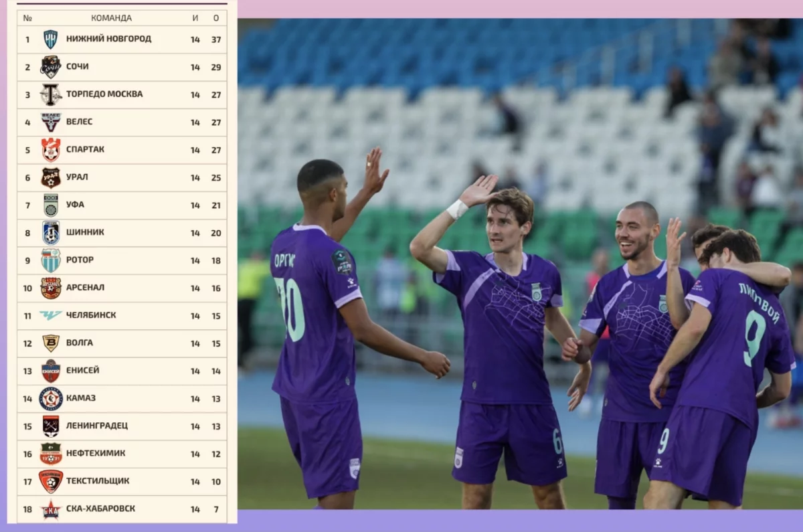The height and width of the screenshot is (532, 803).
Task: Click the Волга club logo
Action: coord(50,343)
